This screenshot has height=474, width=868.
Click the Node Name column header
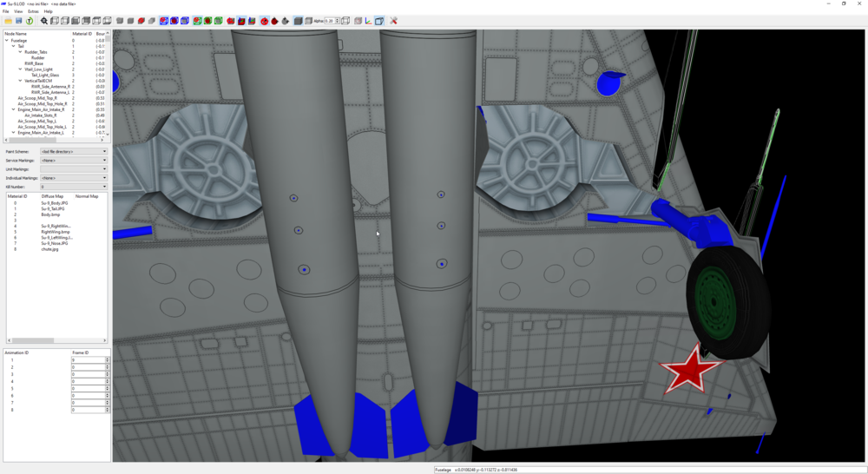(16, 34)
